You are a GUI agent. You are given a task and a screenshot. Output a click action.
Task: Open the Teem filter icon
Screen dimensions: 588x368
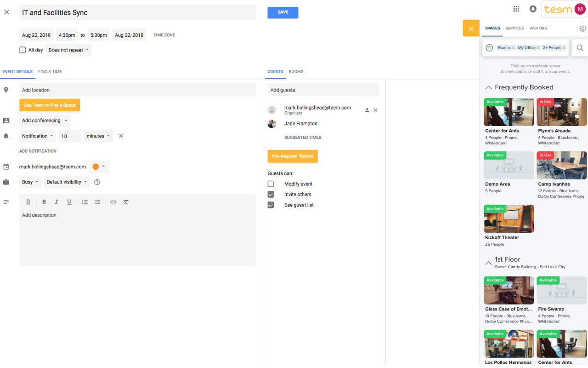click(x=489, y=48)
